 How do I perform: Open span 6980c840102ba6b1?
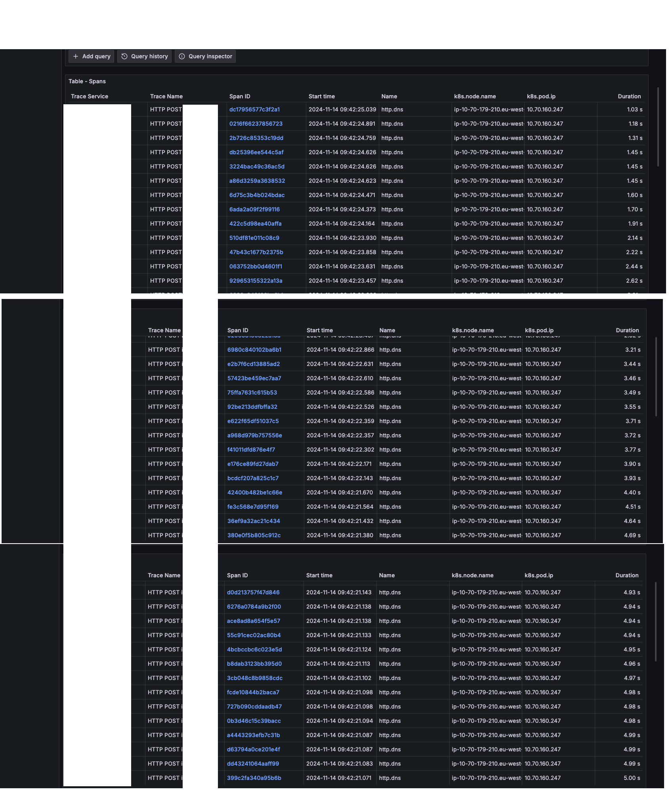[x=254, y=350]
